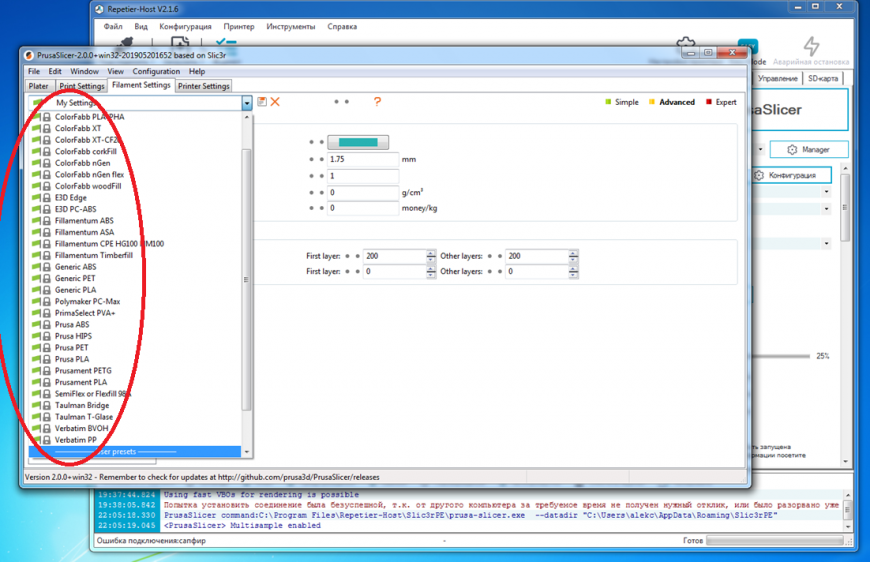This screenshot has height=562, width=870.
Task: Open the Справка menu in Repetier-Host
Action: [342, 27]
